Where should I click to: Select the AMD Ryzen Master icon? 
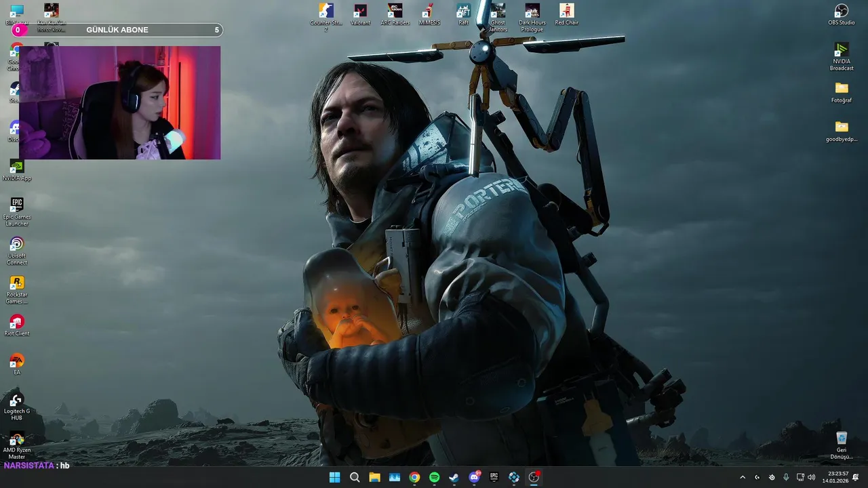(17, 444)
